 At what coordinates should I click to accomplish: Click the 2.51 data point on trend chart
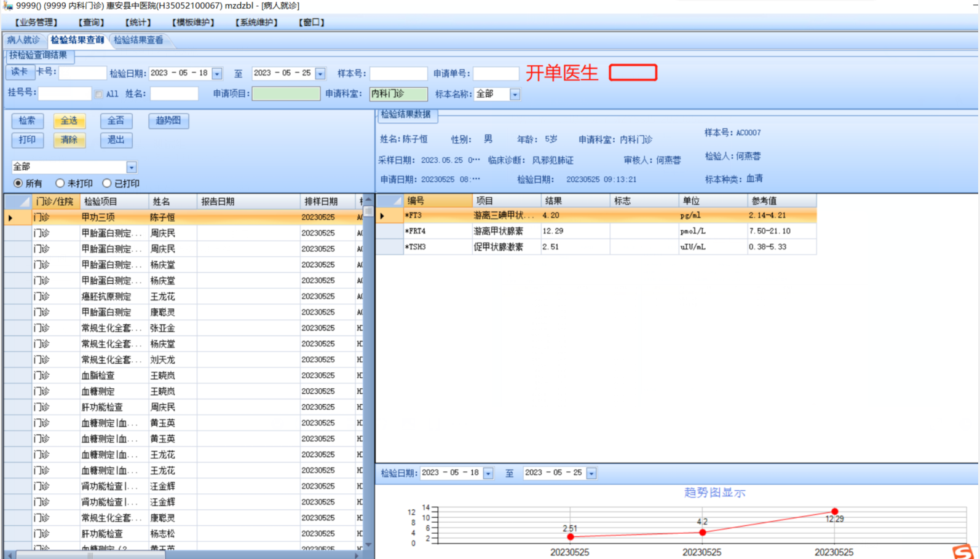point(571,537)
